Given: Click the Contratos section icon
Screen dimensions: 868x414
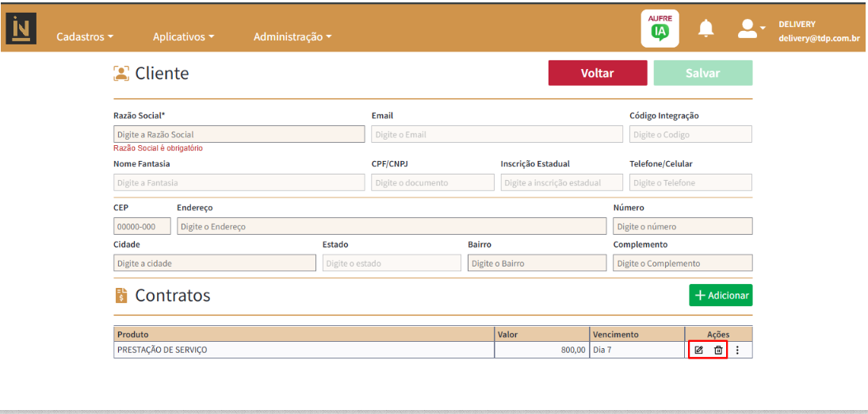Looking at the screenshot, I should (x=121, y=296).
